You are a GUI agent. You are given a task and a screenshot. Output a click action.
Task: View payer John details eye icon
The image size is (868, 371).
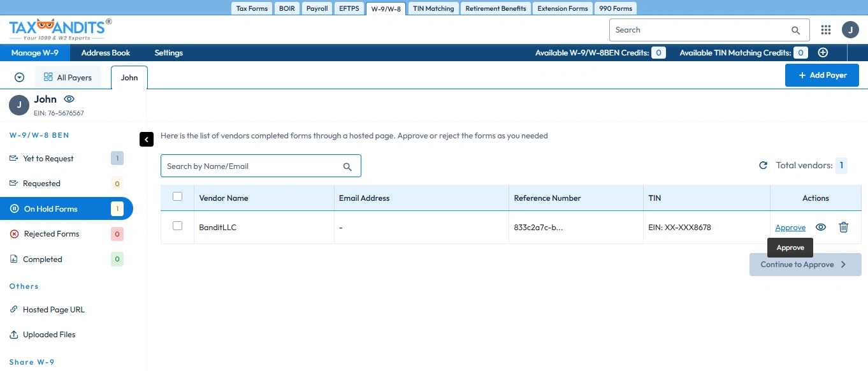[x=69, y=99]
